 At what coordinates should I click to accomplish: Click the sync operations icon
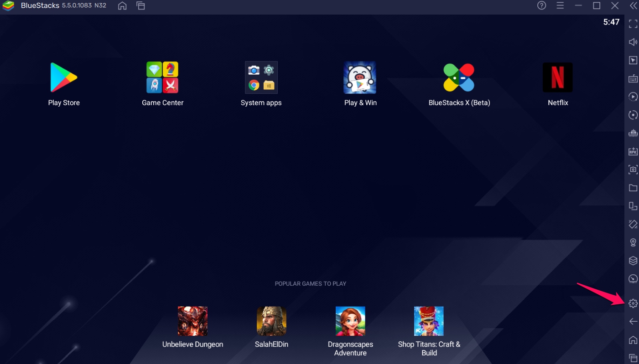coord(633,115)
